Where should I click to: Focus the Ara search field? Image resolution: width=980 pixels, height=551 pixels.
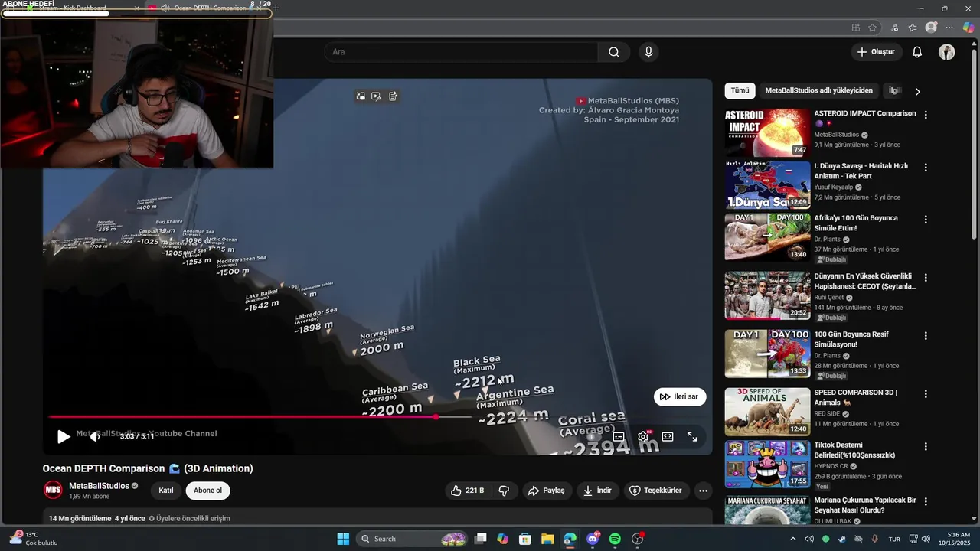click(462, 52)
